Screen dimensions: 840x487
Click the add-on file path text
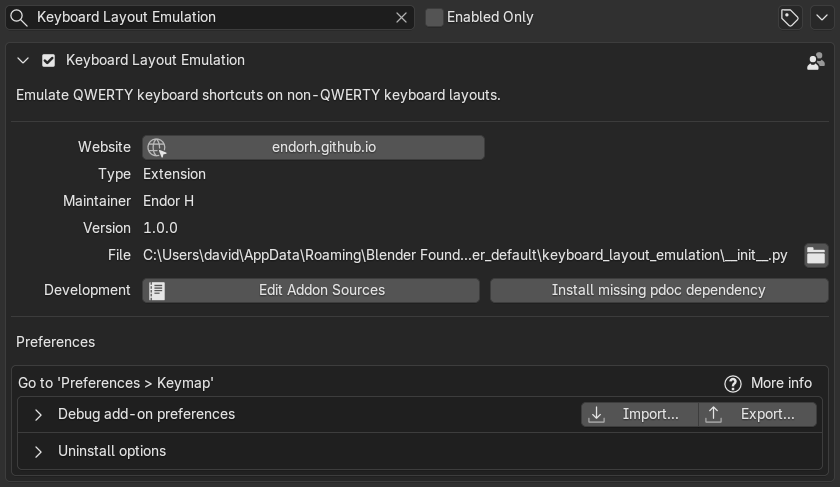(x=465, y=255)
